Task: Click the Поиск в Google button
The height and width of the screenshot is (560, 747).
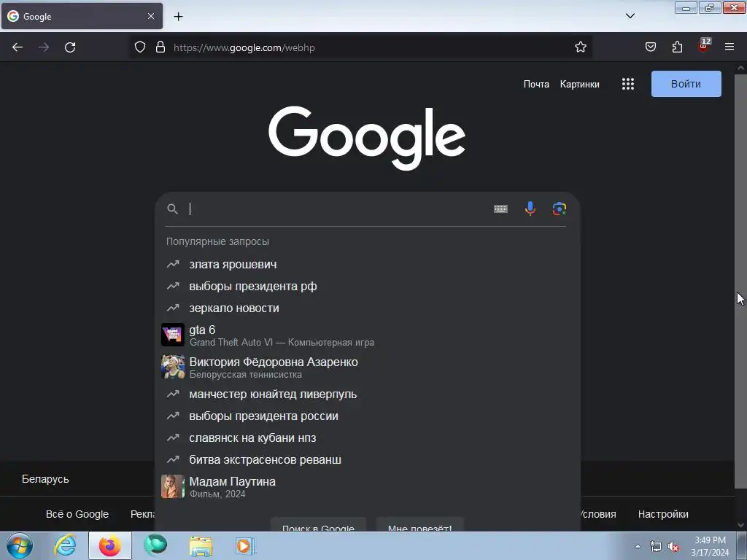Action: [318, 525]
